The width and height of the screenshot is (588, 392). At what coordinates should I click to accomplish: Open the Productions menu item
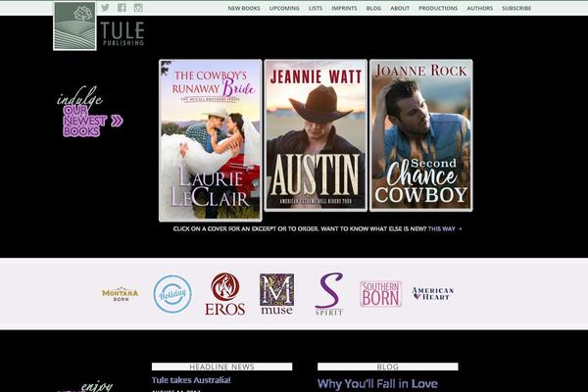(438, 8)
